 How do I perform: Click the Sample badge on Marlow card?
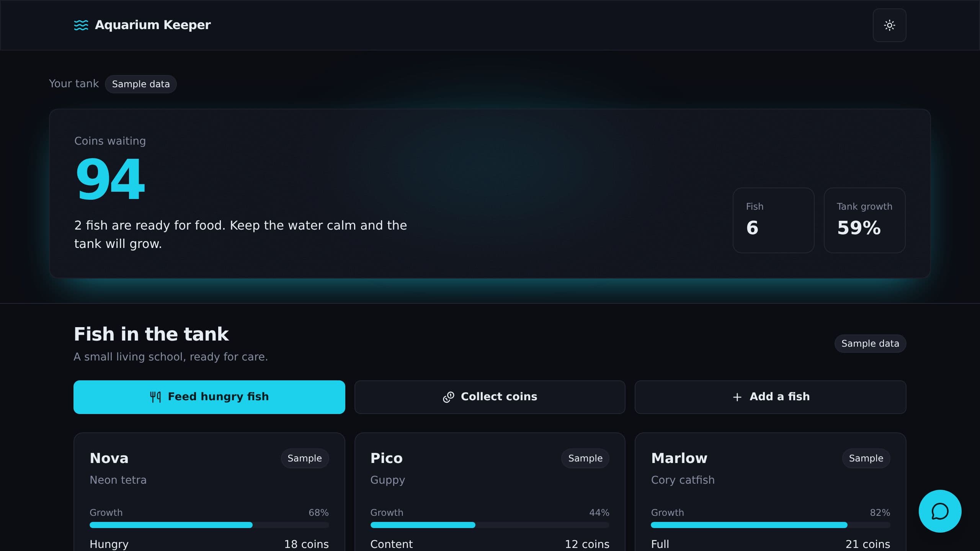(866, 458)
